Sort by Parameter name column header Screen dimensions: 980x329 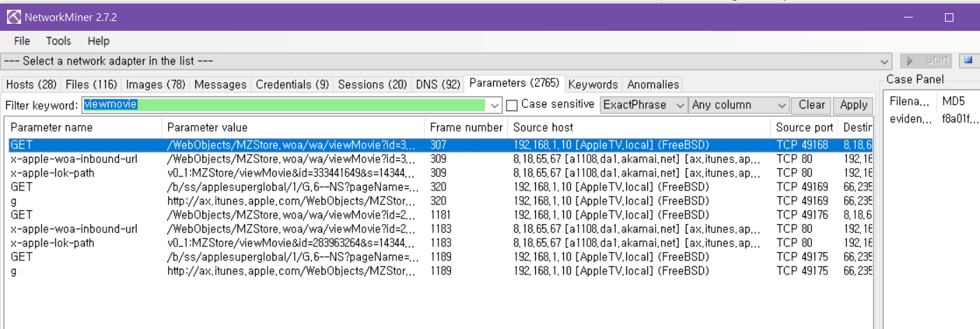coord(83,127)
